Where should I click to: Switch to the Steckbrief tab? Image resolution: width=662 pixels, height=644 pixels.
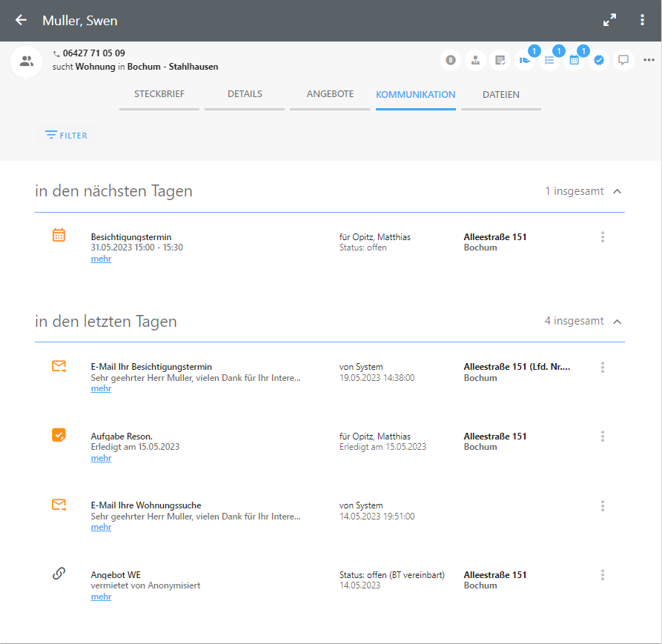[x=159, y=95]
